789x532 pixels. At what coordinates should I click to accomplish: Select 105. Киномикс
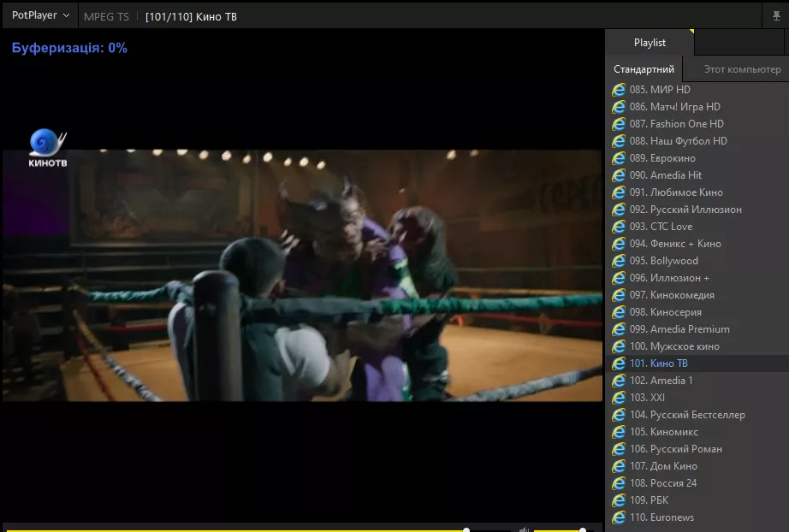tap(697, 431)
